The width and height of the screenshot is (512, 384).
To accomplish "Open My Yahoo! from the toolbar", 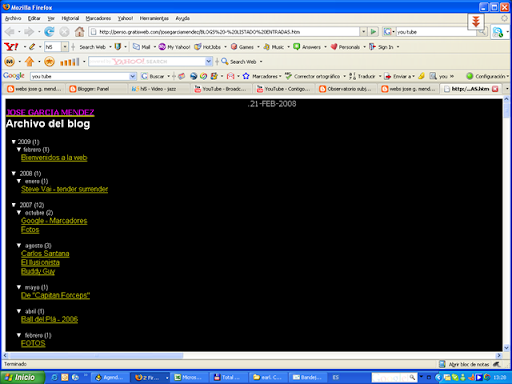I will coord(174,47).
